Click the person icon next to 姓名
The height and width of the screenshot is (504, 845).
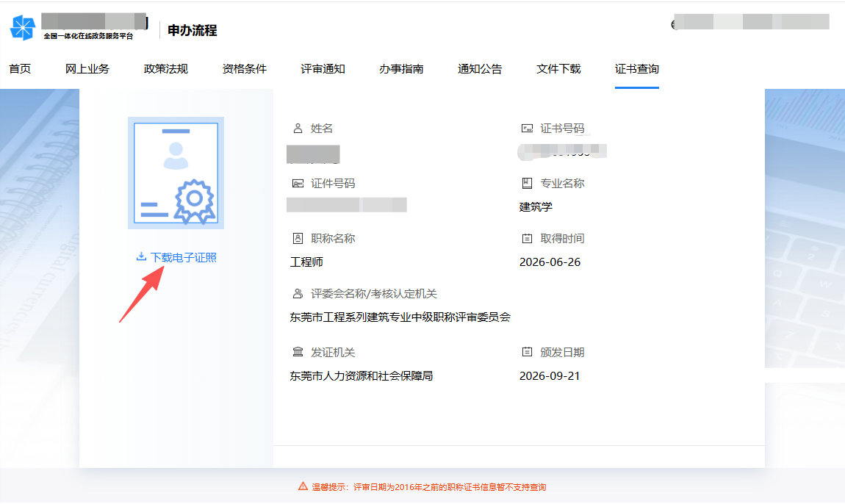(298, 129)
